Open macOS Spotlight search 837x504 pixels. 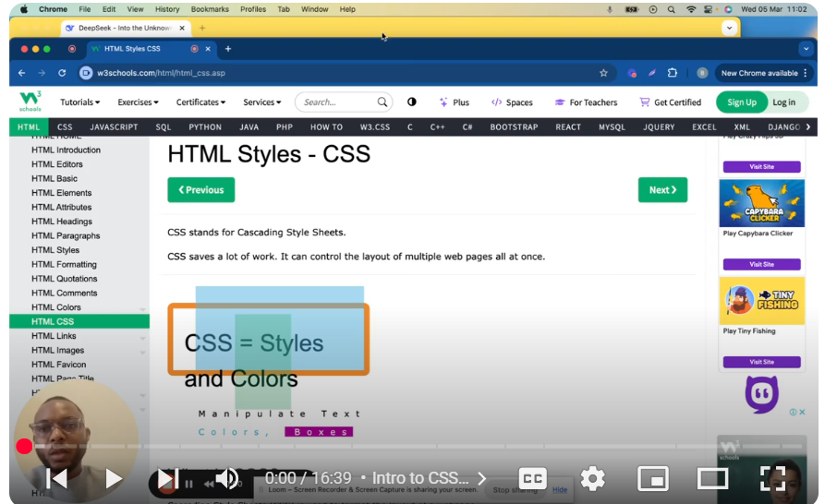(x=671, y=9)
